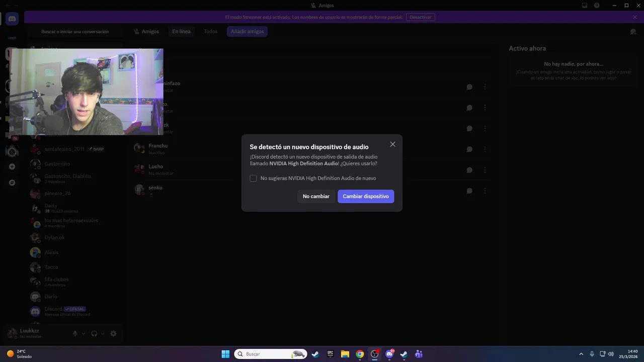Open Discord OFICIAL message thread
Screen dimensions: 644x362
point(75,311)
